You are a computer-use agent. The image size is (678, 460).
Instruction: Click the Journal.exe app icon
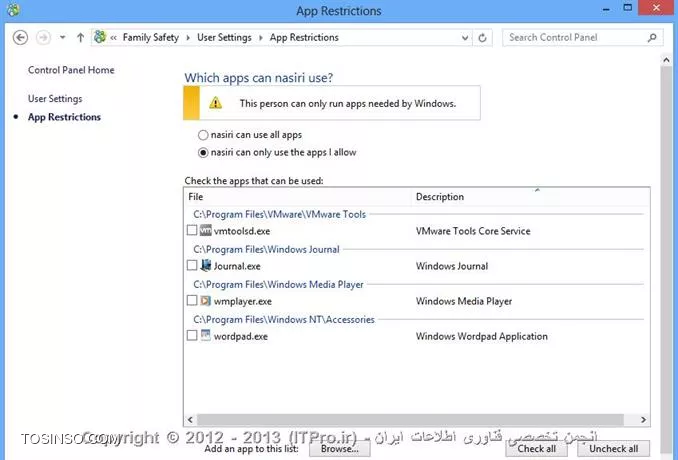[x=206, y=265]
